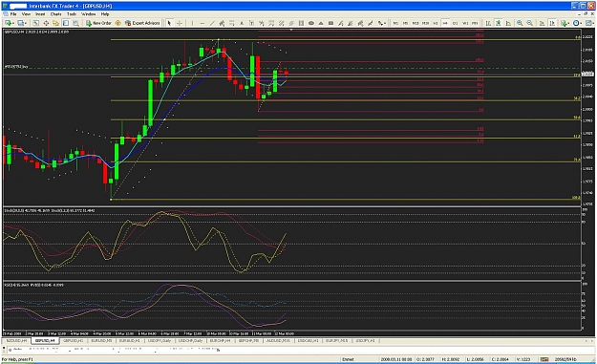This screenshot has width=597, height=364.
Task: Set timeframe to M30
Action: coord(425,23)
